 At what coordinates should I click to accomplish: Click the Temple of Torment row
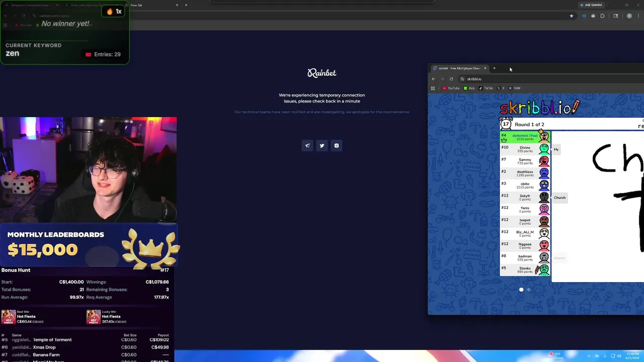tap(86, 340)
